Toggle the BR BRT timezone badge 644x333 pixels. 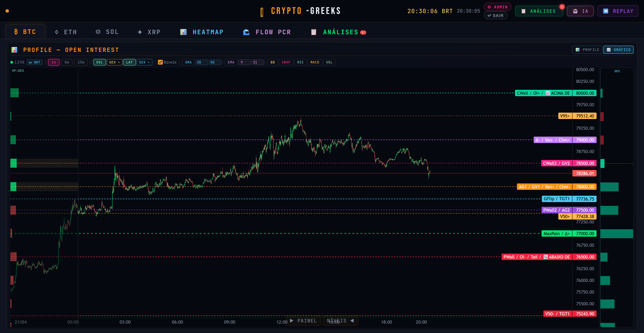35,62
